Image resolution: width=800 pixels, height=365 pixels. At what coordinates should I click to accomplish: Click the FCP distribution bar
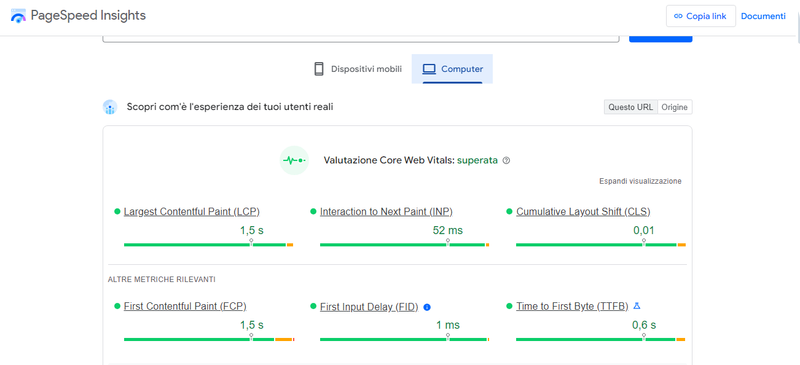point(209,339)
